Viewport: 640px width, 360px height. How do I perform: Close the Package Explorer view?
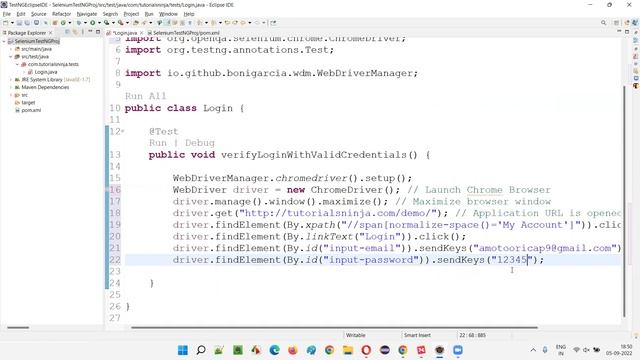coord(51,33)
